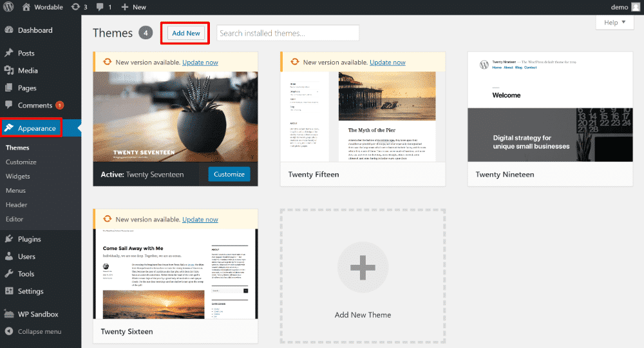This screenshot has height=348, width=644.
Task: Click the demo user avatar
Action: (636, 7)
